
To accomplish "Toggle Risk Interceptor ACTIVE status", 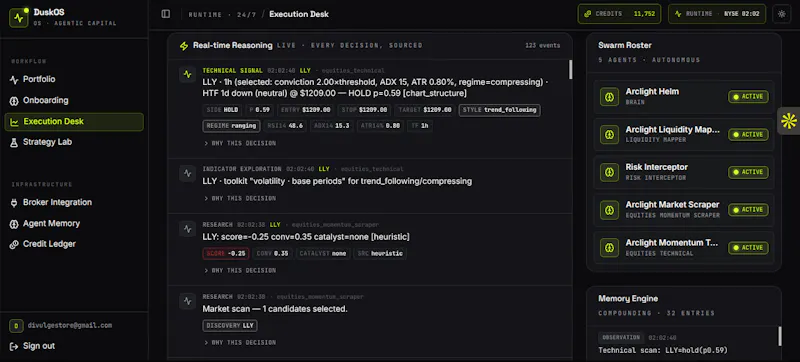I will pyautogui.click(x=748, y=172).
